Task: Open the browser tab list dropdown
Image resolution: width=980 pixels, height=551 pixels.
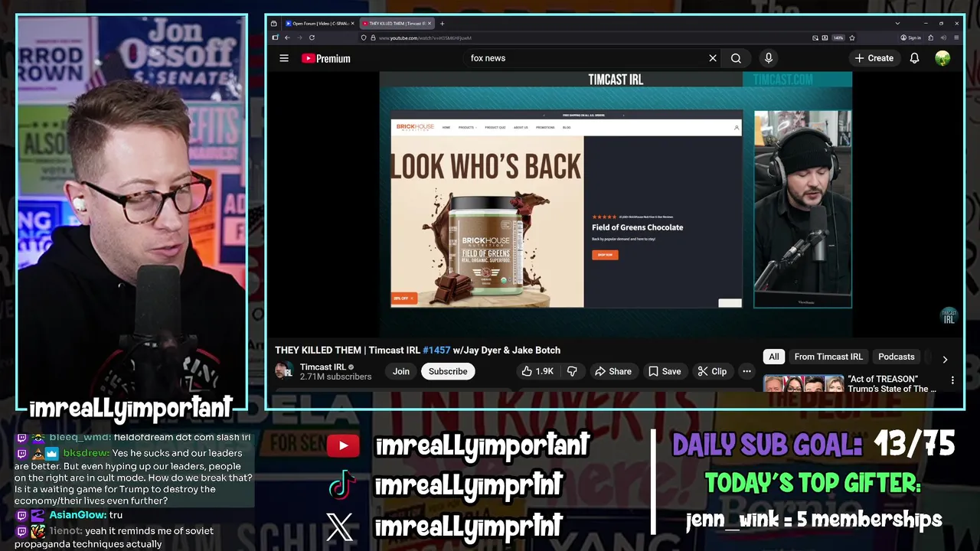Action: [x=897, y=24]
